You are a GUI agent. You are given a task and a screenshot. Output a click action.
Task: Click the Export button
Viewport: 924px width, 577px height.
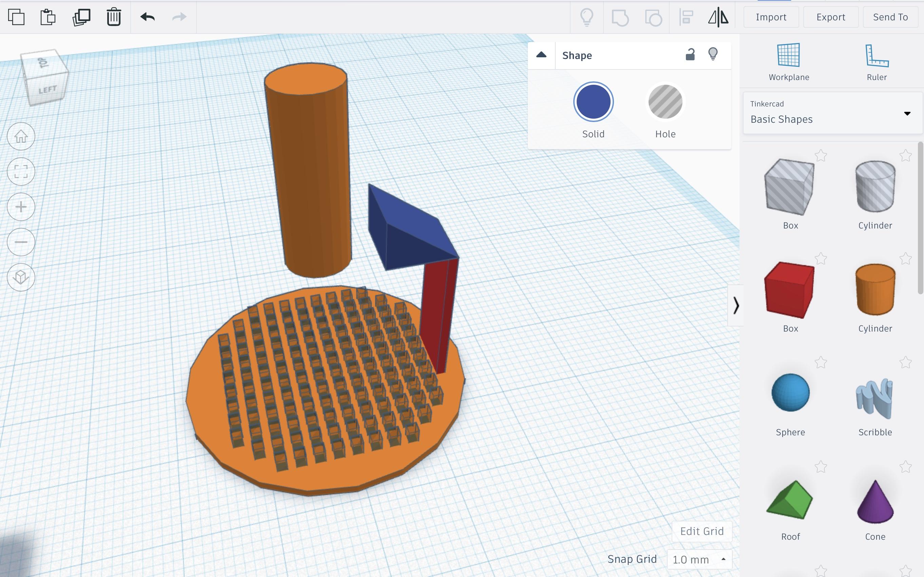[831, 17]
